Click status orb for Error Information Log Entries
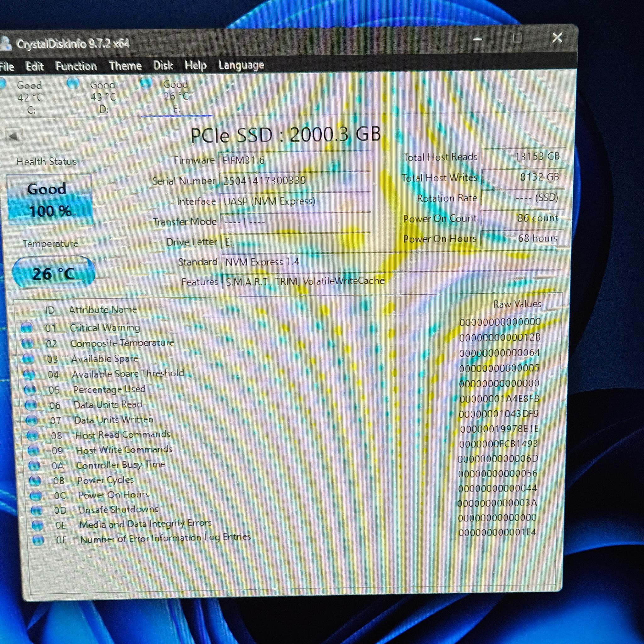The image size is (644, 644). 38,540
